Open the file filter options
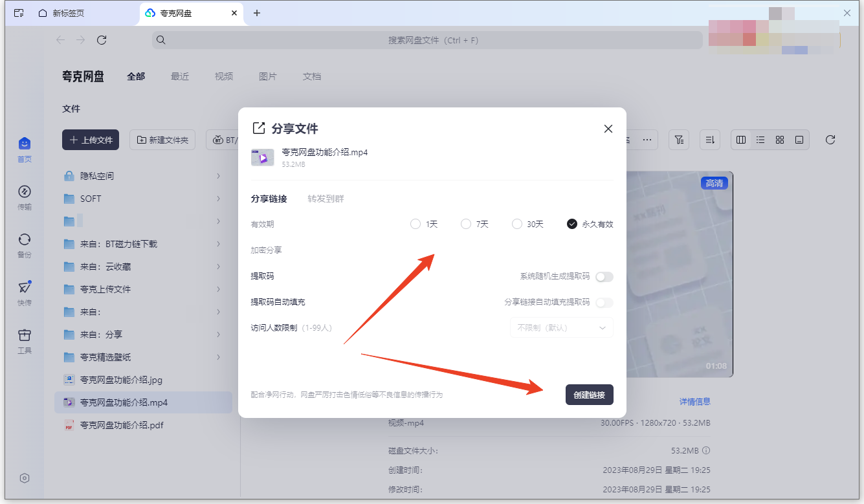Viewport: 864px width, 504px height. [678, 139]
